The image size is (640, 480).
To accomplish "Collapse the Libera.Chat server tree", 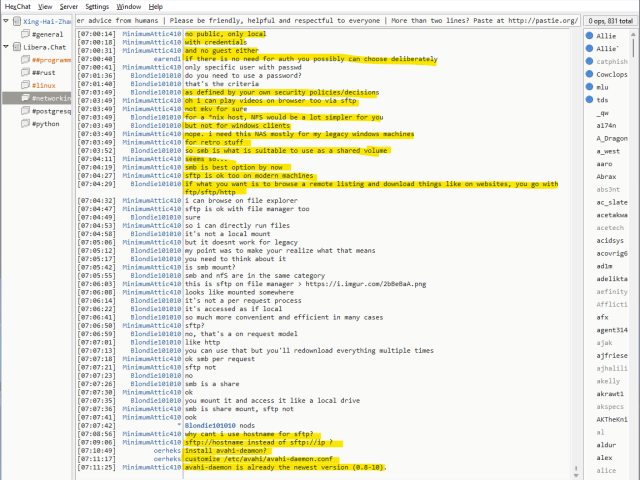I will pyautogui.click(x=6, y=47).
